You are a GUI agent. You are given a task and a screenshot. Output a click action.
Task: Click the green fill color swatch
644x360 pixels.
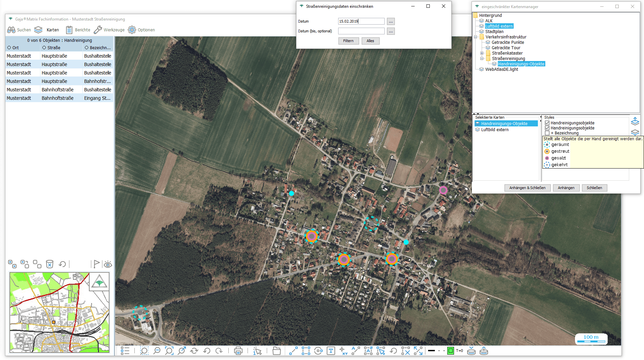[x=450, y=351]
